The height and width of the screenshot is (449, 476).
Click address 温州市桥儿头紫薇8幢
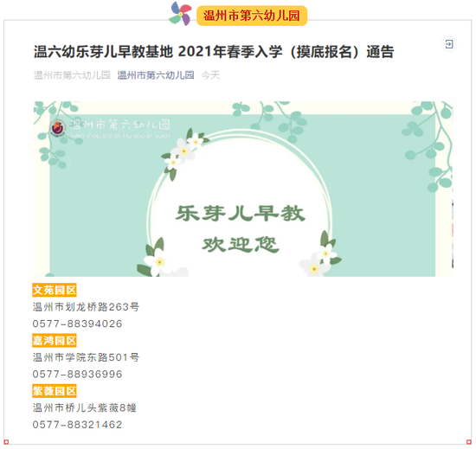click(x=85, y=407)
